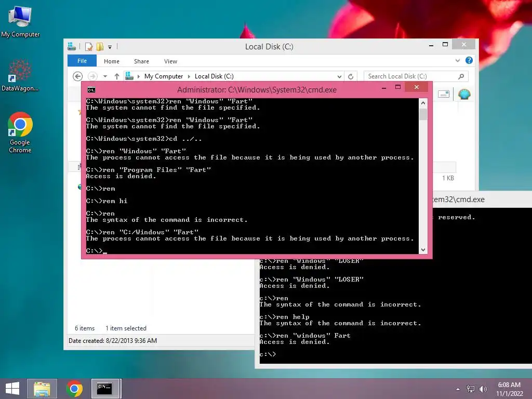This screenshot has width=532, height=399.
Task: Click the round blue icon in Explorer
Action: [x=464, y=94]
